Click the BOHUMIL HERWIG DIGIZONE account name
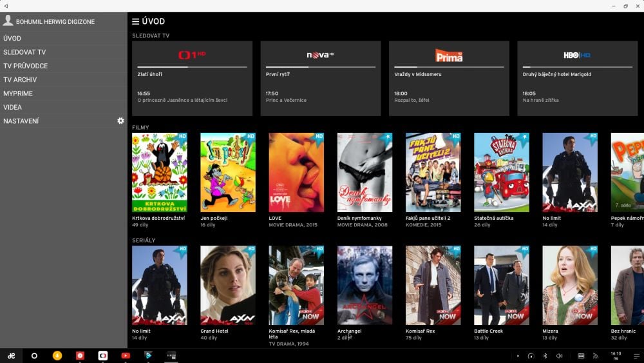 (x=55, y=22)
